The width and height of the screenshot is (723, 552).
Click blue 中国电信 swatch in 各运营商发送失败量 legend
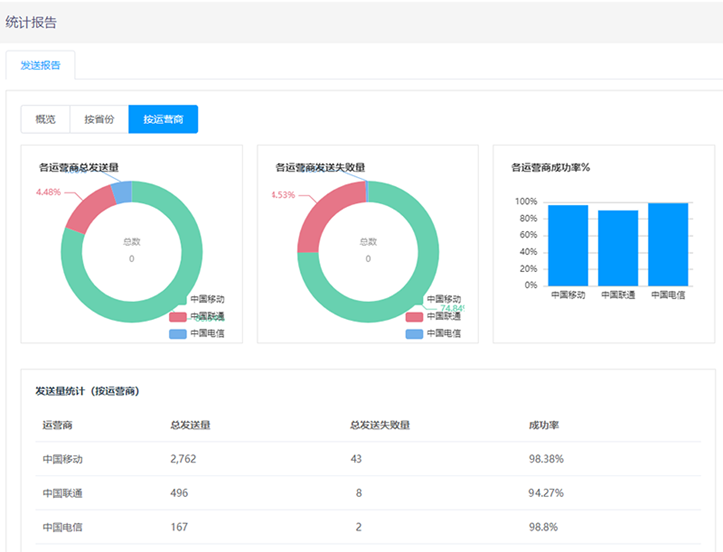(414, 333)
